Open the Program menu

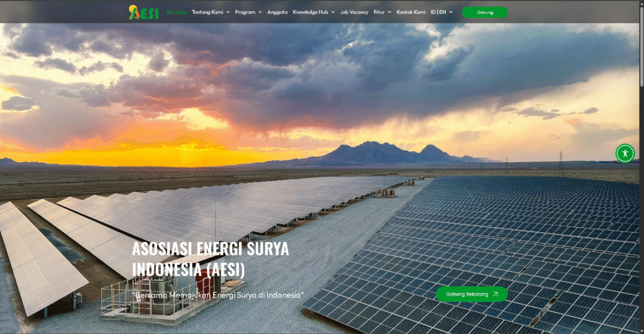(245, 13)
